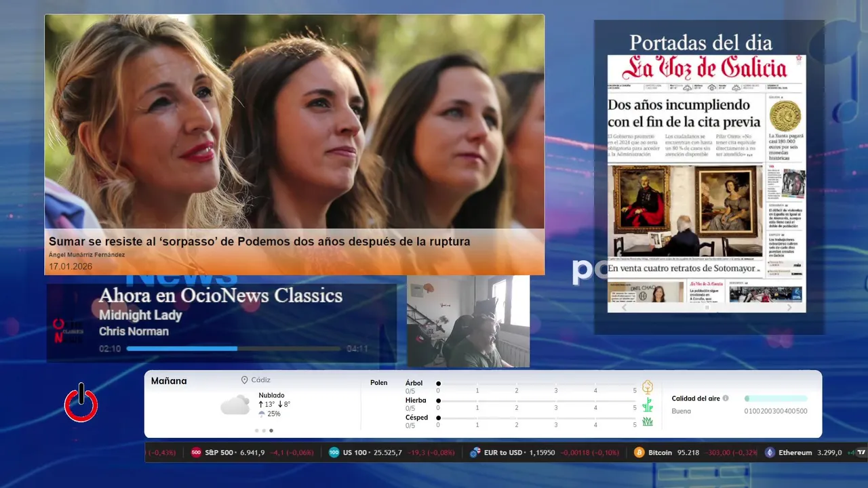Click the total duration 04:11
The height and width of the screenshot is (488, 868).
(357, 349)
